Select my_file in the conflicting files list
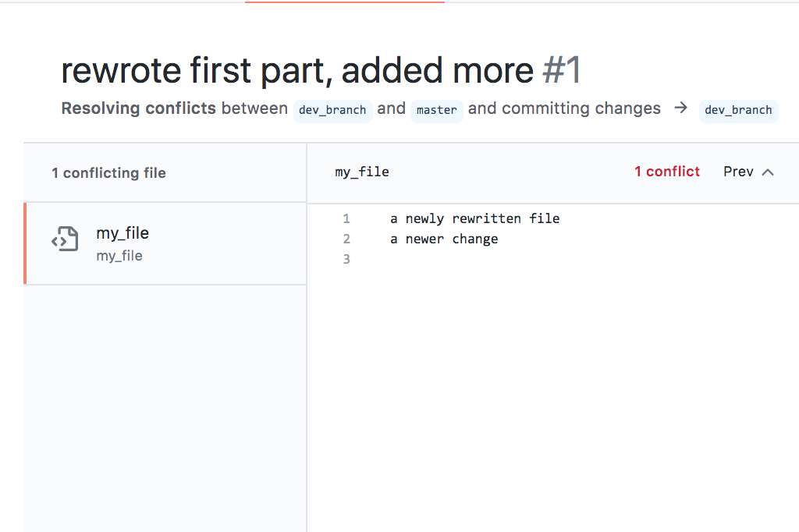The height and width of the screenshot is (532, 799). click(x=123, y=233)
